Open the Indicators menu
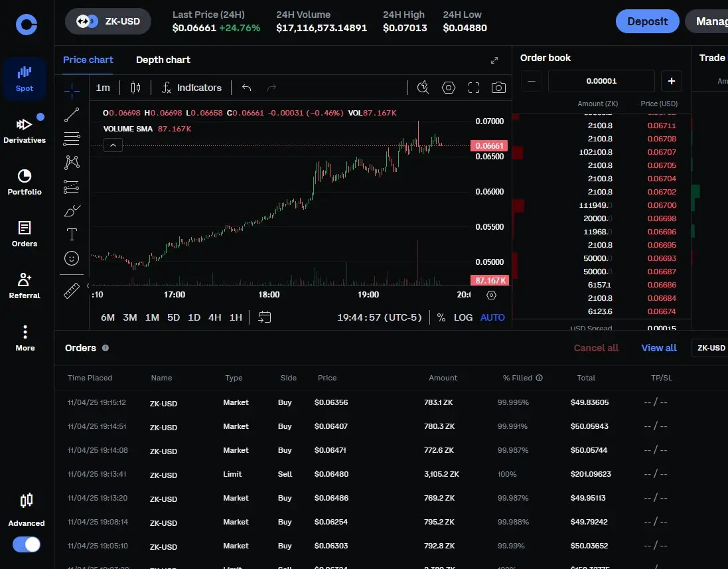The image size is (728, 569). [x=192, y=88]
